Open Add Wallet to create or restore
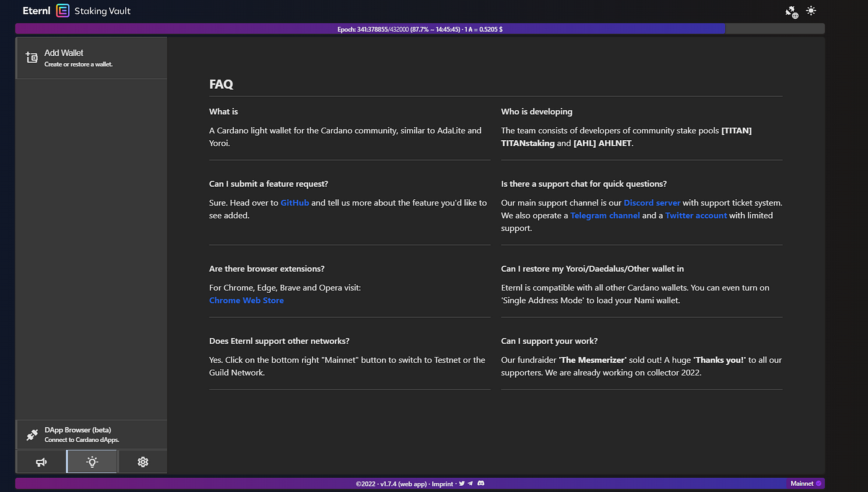The height and width of the screenshot is (492, 868). click(91, 58)
